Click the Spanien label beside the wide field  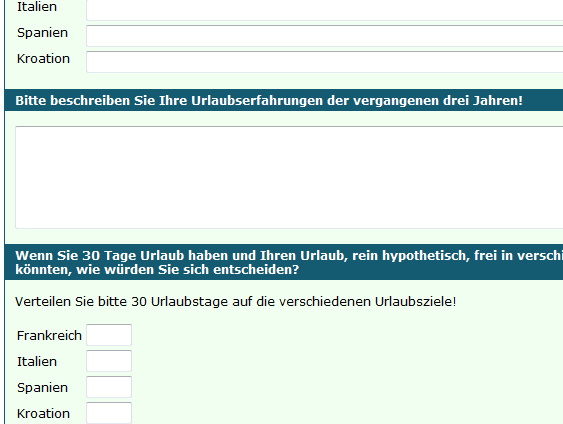[42, 33]
